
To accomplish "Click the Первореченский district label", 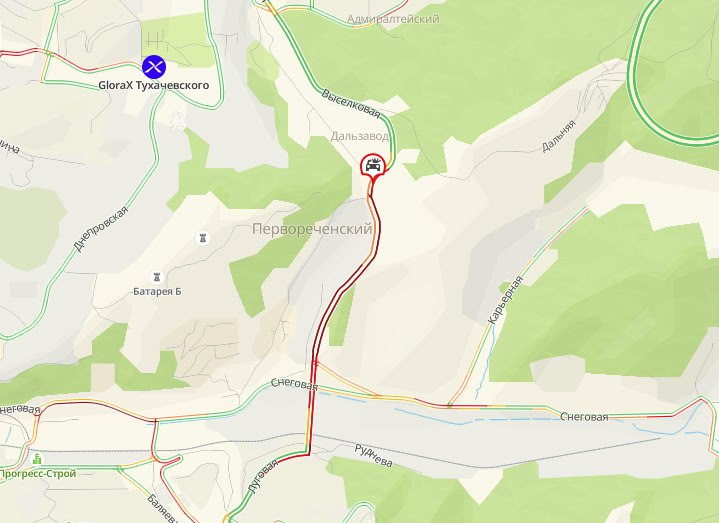I will [312, 229].
